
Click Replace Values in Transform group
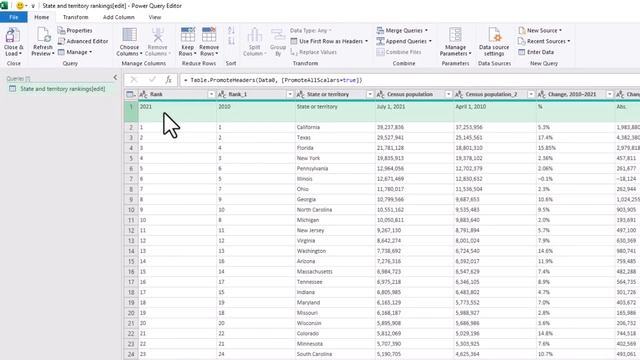click(314, 52)
